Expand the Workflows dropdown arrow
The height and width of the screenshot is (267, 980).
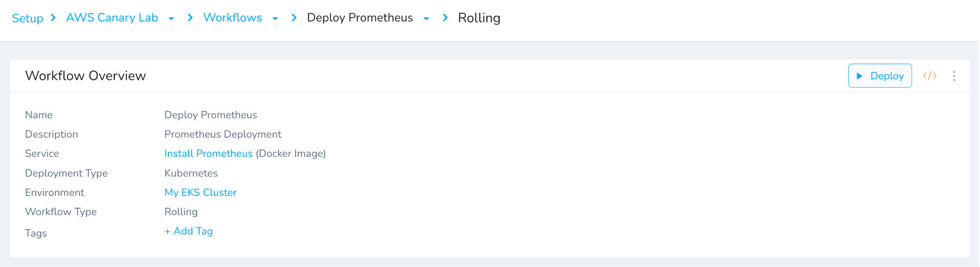pos(275,19)
